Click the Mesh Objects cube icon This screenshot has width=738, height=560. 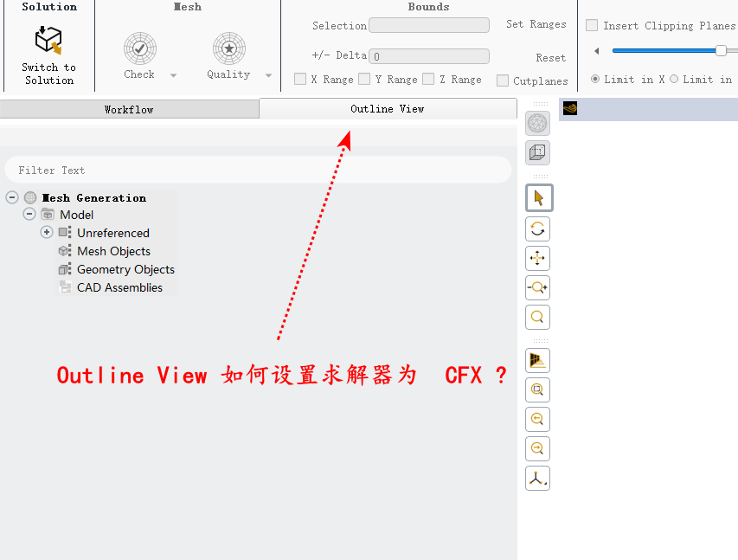coord(65,250)
